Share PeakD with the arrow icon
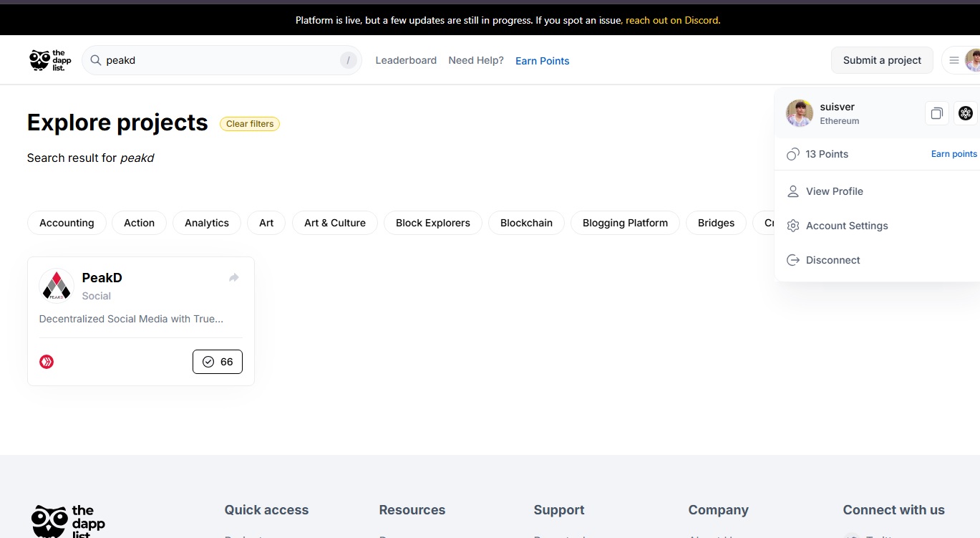The height and width of the screenshot is (538, 980). [x=233, y=277]
